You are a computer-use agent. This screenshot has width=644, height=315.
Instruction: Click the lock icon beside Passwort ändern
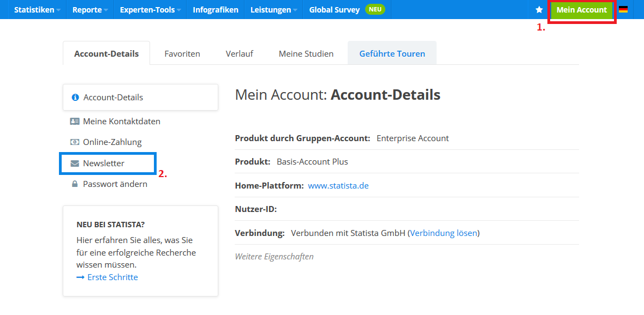pos(75,184)
